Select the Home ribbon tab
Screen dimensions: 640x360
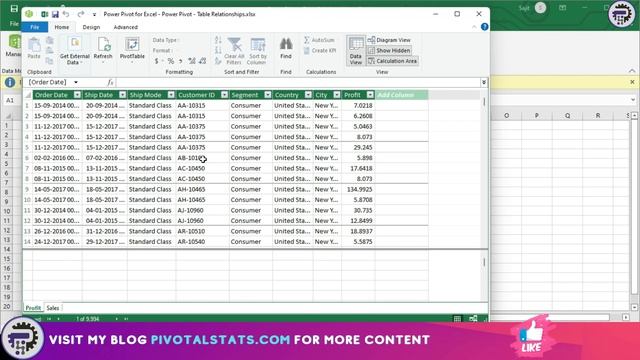pos(62,27)
